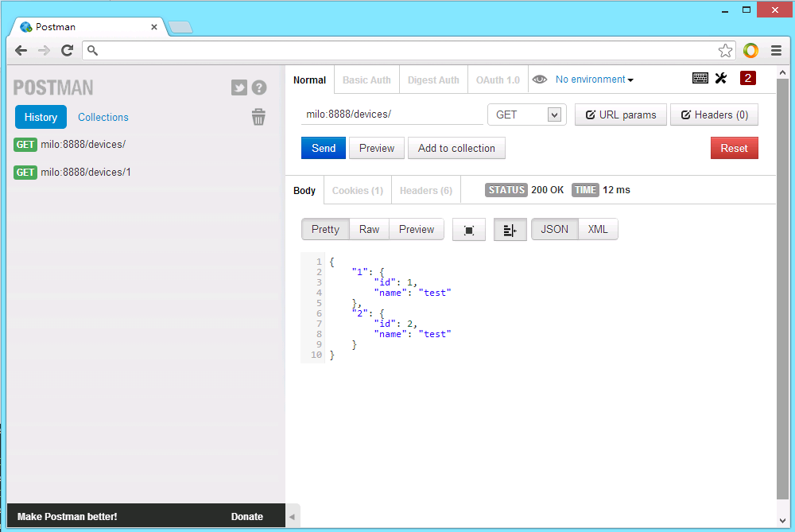Click line number 10 in response

(x=316, y=355)
